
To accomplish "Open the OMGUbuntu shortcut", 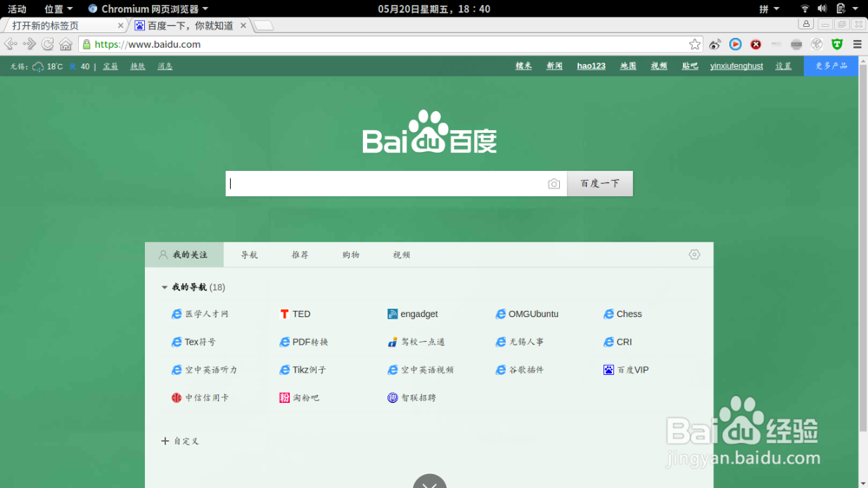I will [527, 314].
